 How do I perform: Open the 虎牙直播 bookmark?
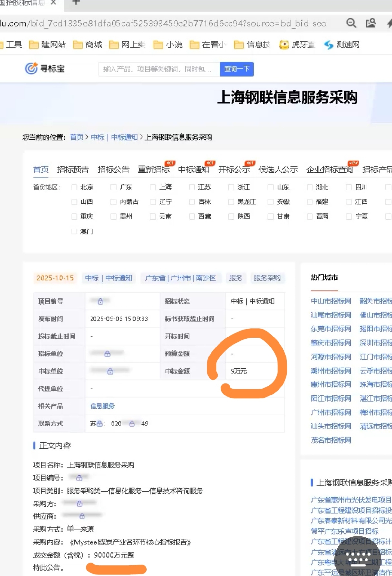pyautogui.click(x=297, y=44)
